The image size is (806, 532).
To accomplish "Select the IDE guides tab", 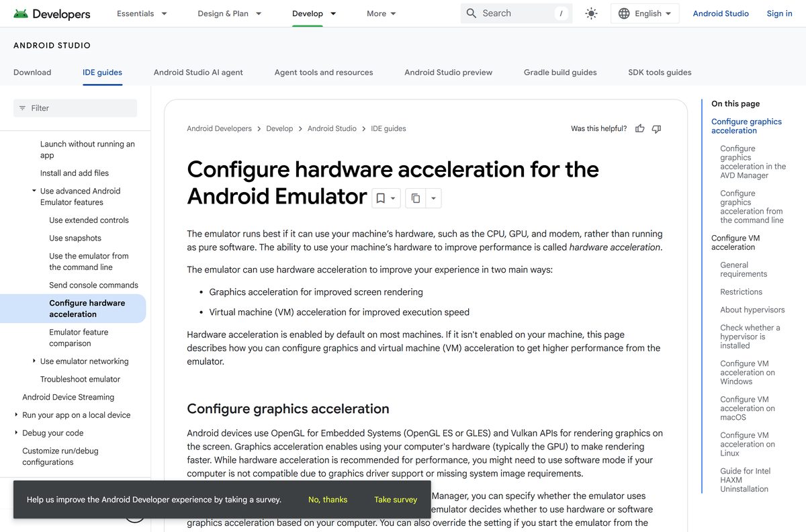I will [x=102, y=73].
